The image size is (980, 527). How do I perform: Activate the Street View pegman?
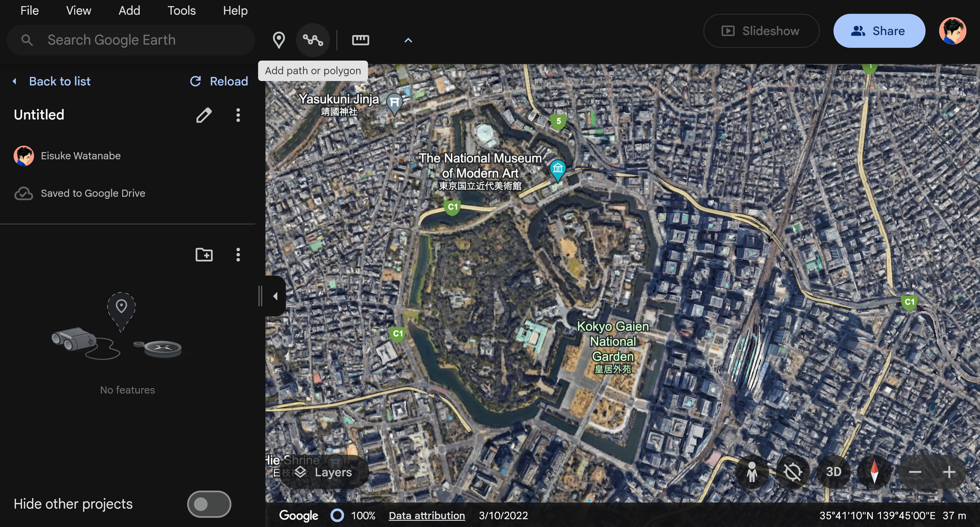tap(752, 472)
